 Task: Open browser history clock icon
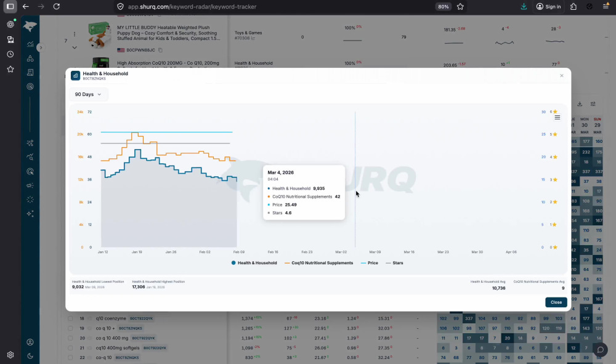point(10,54)
